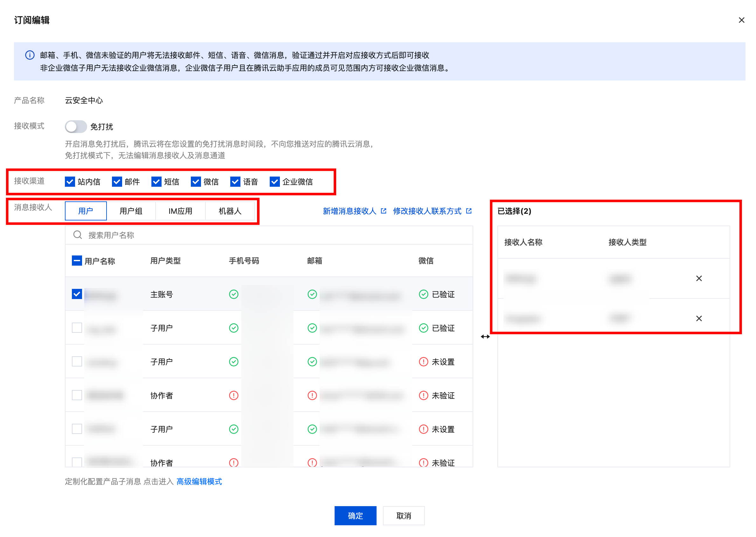Close the 订阅编辑 dialog with X icon
This screenshot has width=756, height=537.
point(741,20)
